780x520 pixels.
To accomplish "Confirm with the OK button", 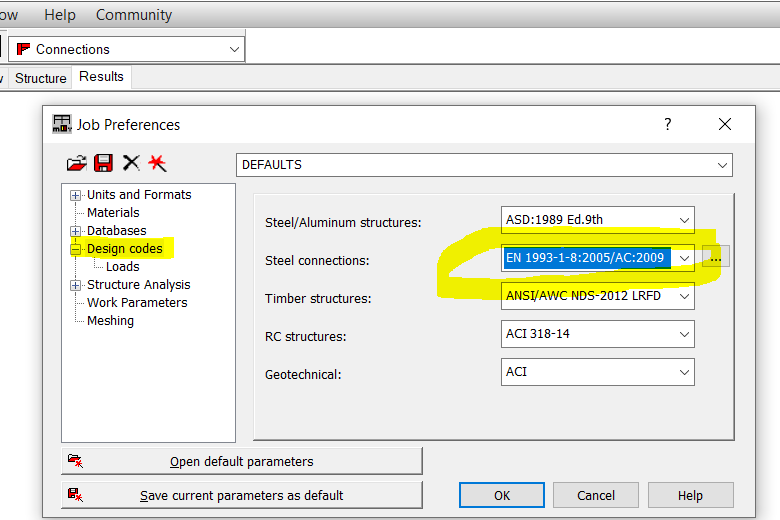I will click(501, 495).
